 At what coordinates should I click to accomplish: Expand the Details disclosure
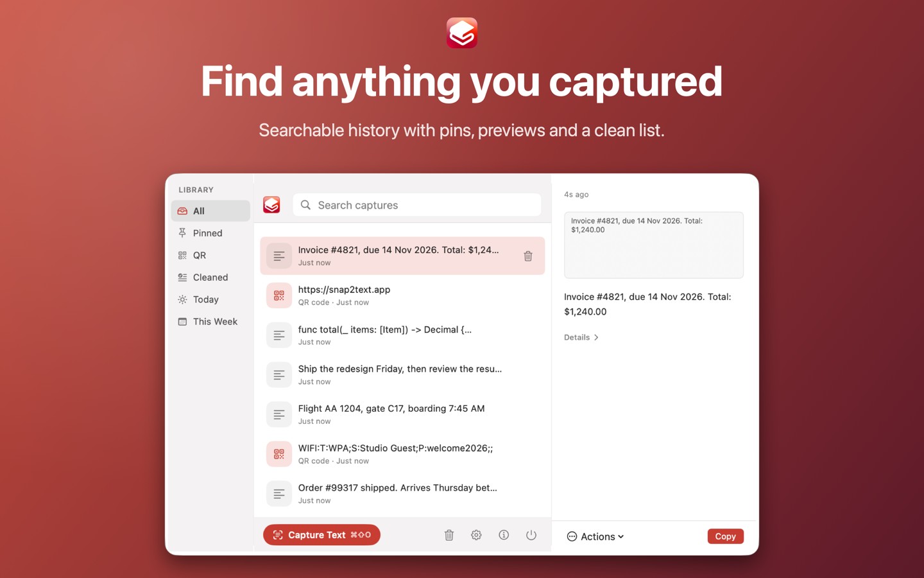(581, 337)
